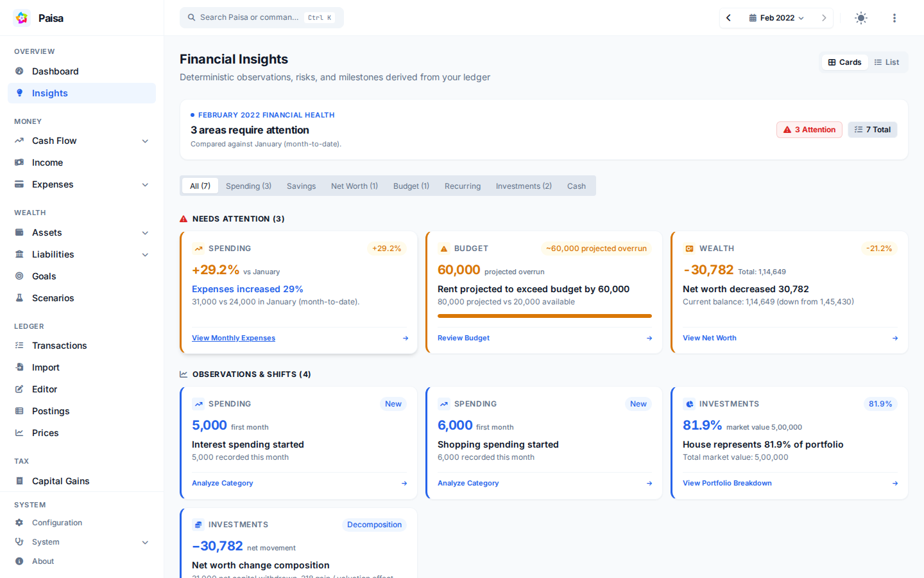Open View Portfolio Breakdown link

(x=727, y=483)
